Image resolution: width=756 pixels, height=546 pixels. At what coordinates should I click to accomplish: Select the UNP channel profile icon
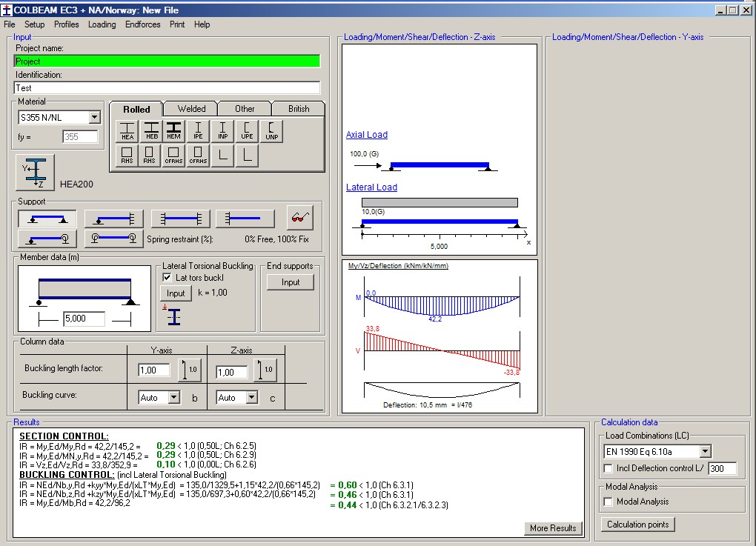(x=271, y=130)
